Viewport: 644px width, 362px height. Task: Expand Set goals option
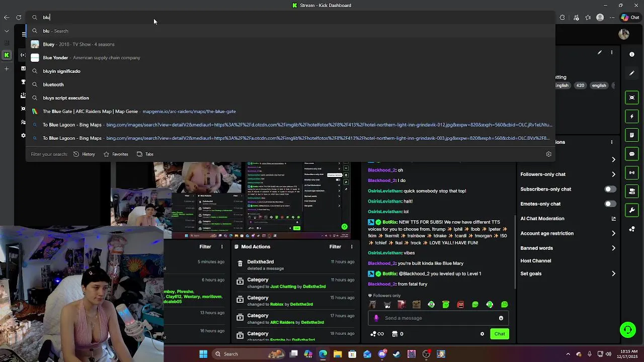[613, 274]
